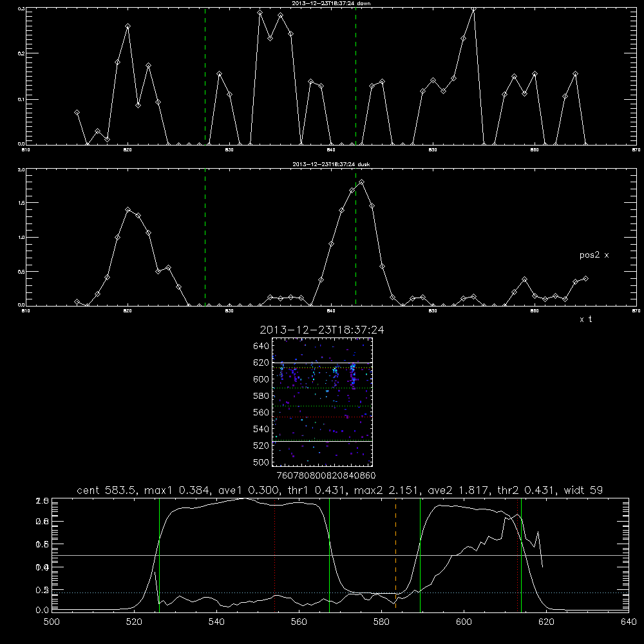Click the dawn plot y-axis label '0.1'
This screenshot has width=644, height=644.
tap(22, 99)
